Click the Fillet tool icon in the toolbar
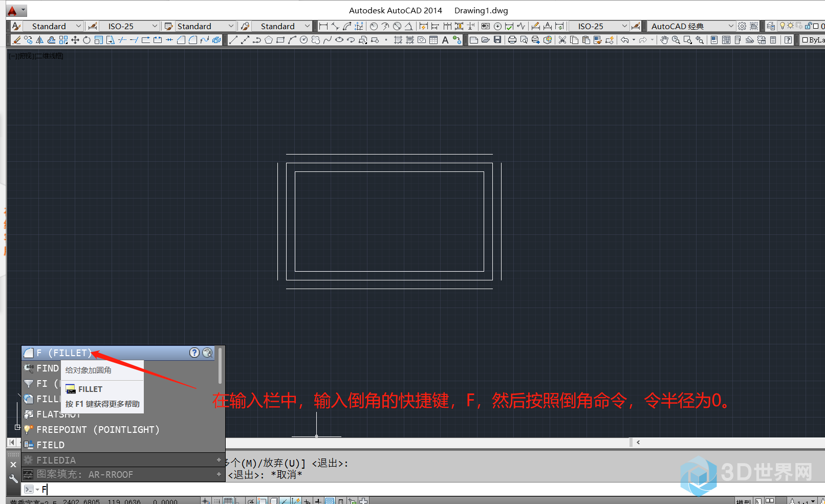 193,40
